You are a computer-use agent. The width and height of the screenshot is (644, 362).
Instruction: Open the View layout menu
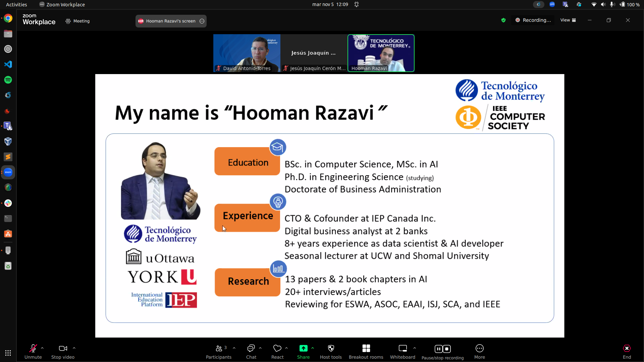coord(568,20)
